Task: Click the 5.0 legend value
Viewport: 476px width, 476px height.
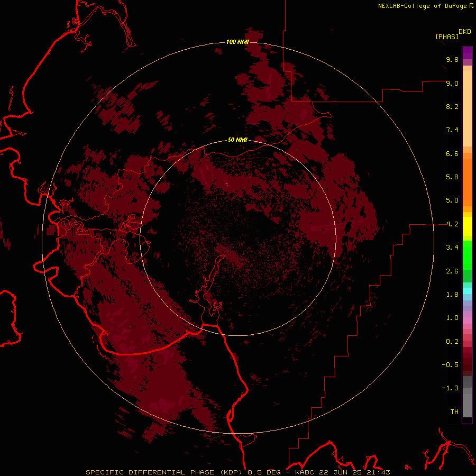Action: point(452,200)
